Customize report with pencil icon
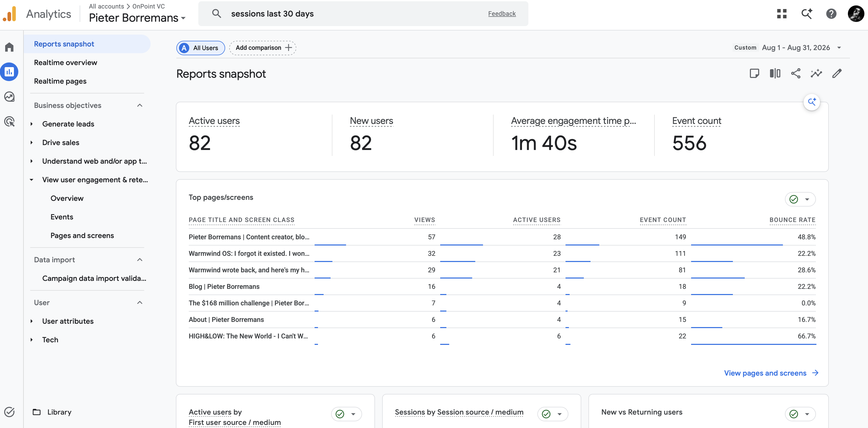 click(837, 74)
